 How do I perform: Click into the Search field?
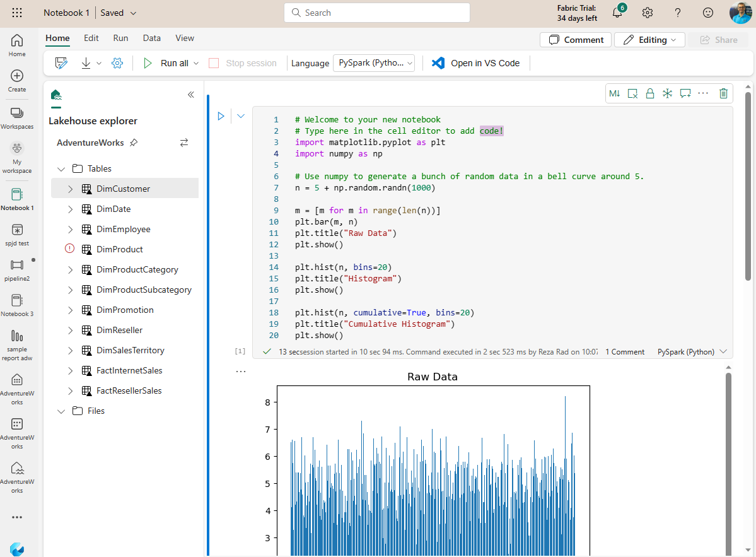(x=377, y=13)
